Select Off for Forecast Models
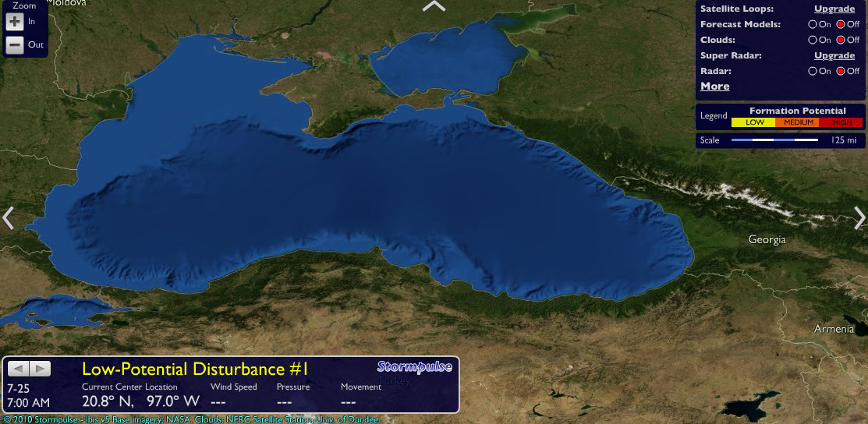This screenshot has height=424, width=868. [x=841, y=24]
